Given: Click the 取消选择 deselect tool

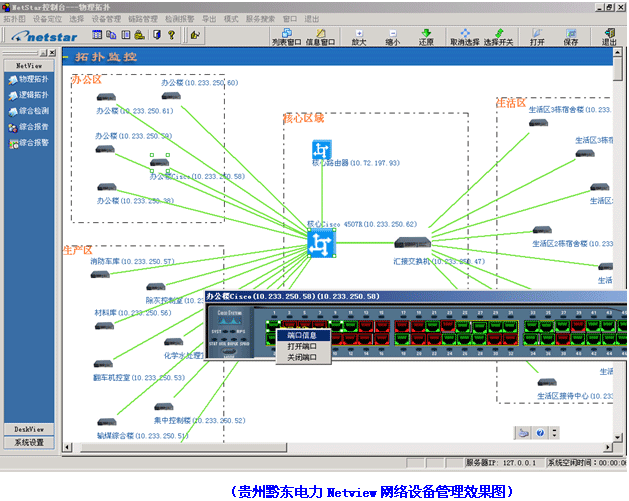Looking at the screenshot, I should click(465, 37).
